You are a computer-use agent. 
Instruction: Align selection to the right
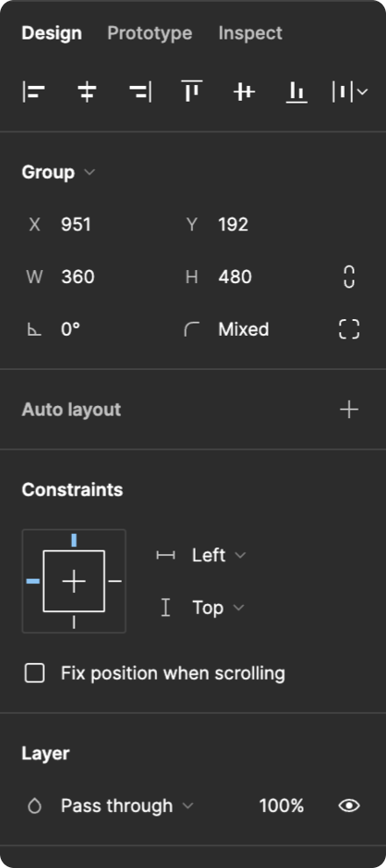140,92
